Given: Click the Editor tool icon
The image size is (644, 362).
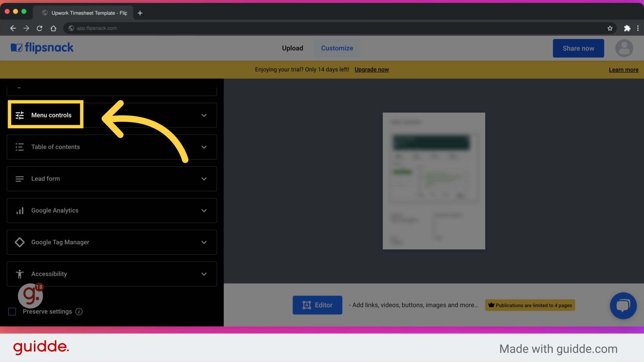Looking at the screenshot, I should (307, 305).
